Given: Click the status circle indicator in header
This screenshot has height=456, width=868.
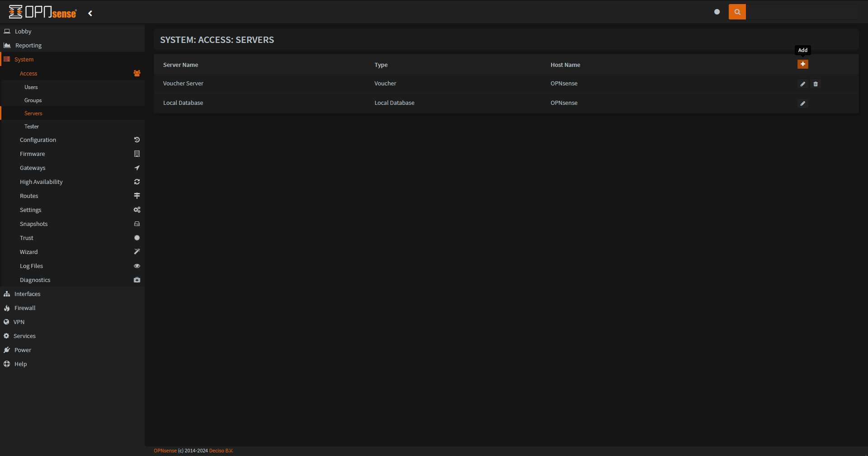Looking at the screenshot, I should coord(717,12).
